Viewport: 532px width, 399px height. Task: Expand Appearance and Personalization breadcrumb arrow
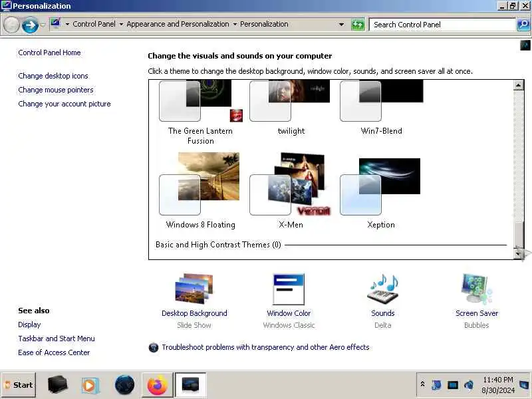[x=235, y=25]
